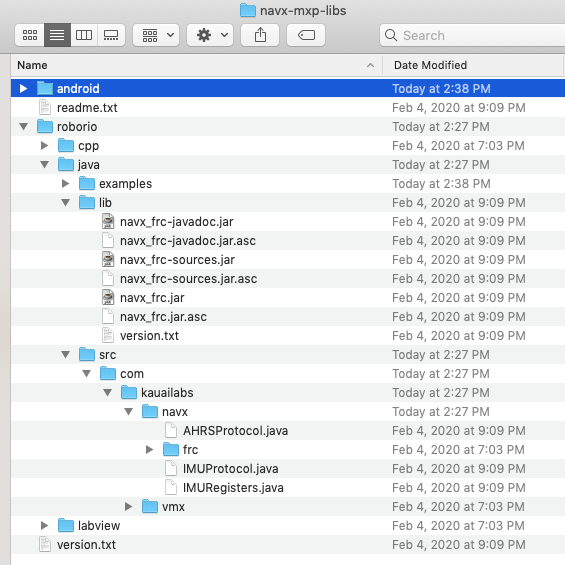Expand the frc folder

point(149,449)
